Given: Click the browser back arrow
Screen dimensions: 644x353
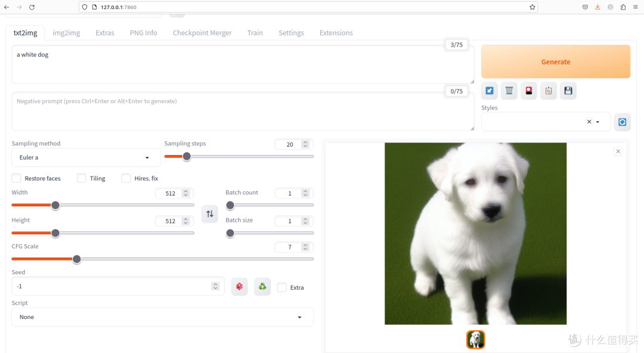Looking at the screenshot, I should tap(7, 7).
